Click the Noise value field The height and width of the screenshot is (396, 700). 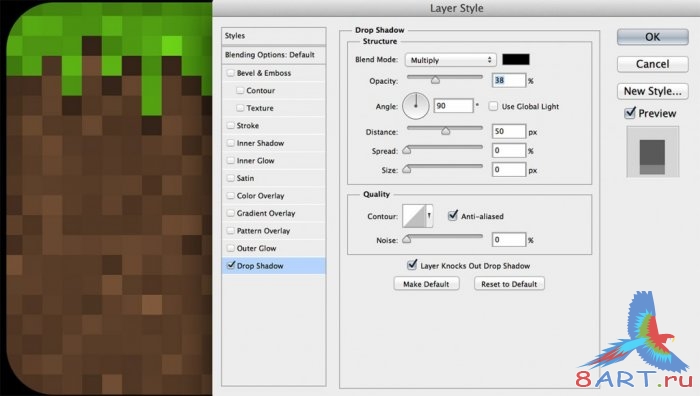pos(508,240)
